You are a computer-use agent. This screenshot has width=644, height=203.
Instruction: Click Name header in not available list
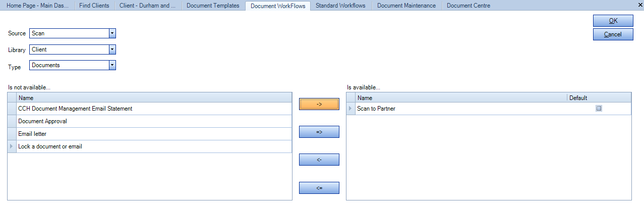(154, 98)
